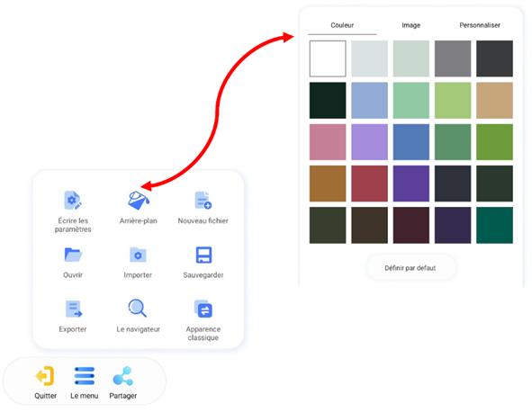Pick the white color swatch
The width and height of the screenshot is (532, 412).
[328, 58]
